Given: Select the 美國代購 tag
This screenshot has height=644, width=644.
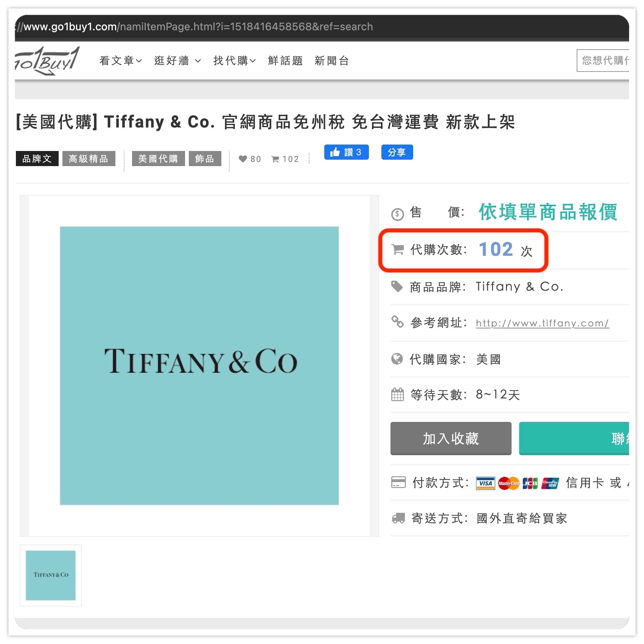Looking at the screenshot, I should click(158, 159).
